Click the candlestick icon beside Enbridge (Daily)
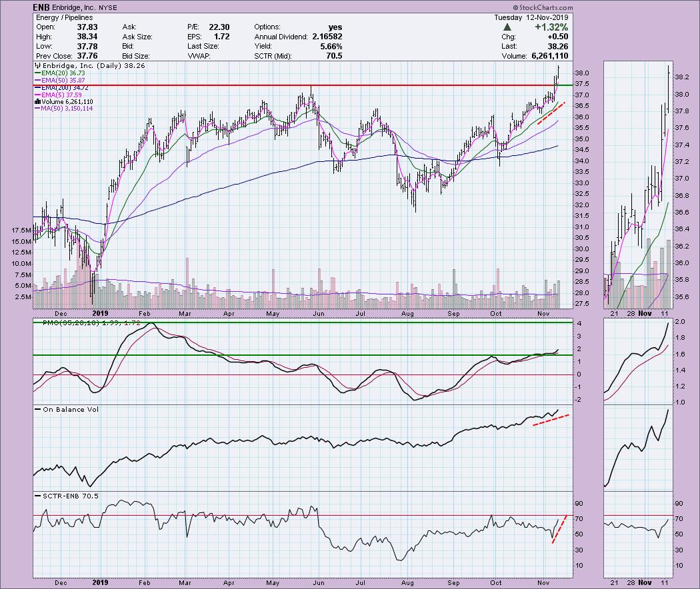 click(x=35, y=66)
